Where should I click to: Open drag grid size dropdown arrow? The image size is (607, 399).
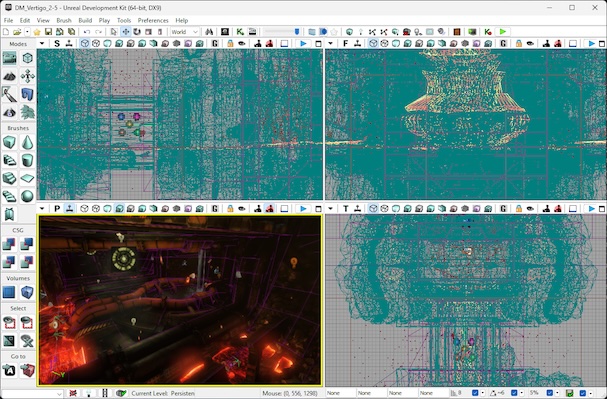(483, 393)
